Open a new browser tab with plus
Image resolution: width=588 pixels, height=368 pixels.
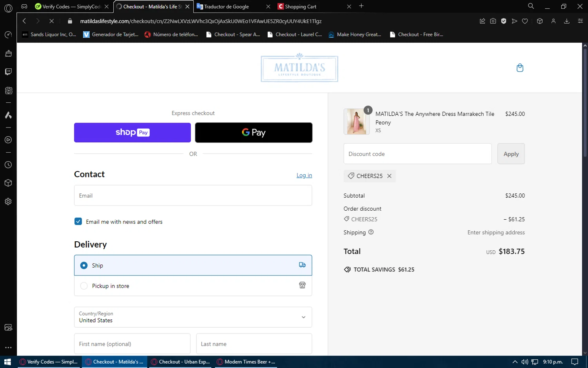click(361, 6)
